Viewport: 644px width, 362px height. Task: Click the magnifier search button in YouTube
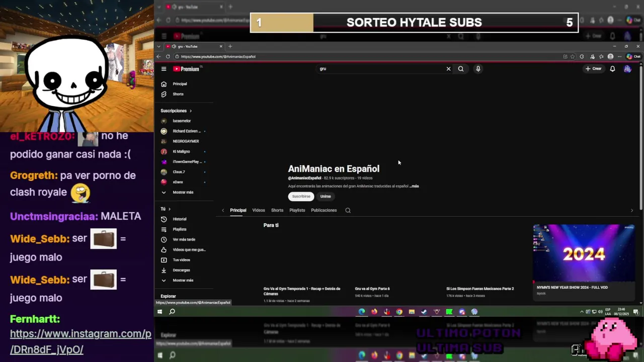point(461,69)
